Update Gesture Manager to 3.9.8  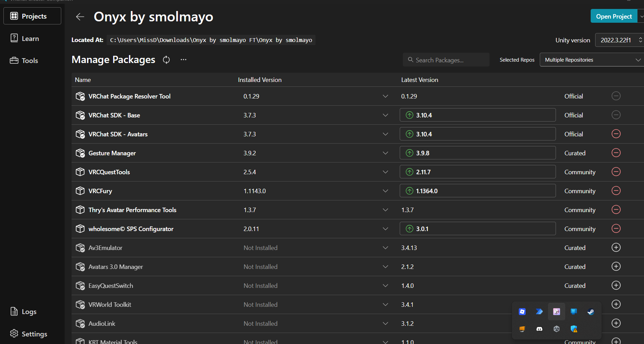point(477,153)
